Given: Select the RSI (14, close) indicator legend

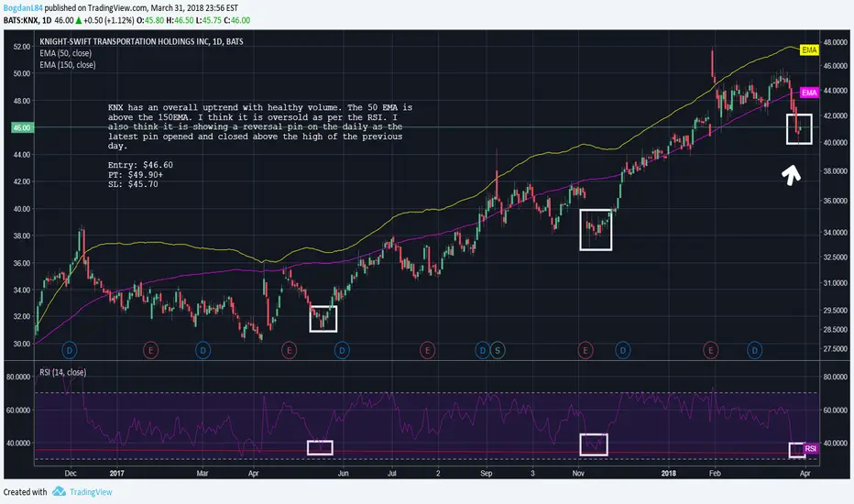Looking at the screenshot, I should [x=62, y=372].
